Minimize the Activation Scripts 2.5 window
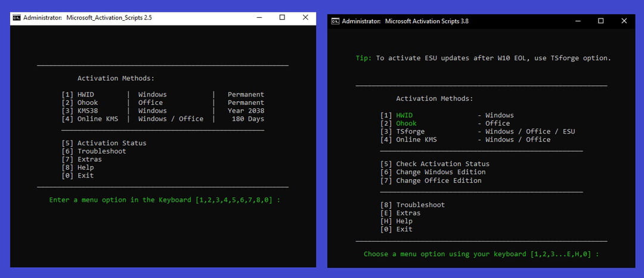The width and height of the screenshot is (644, 278). [259, 18]
